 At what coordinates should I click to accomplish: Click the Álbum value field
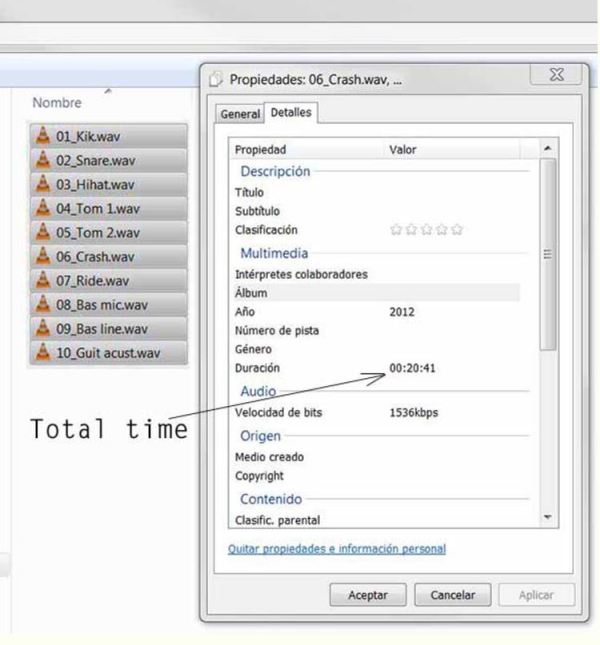coord(450,292)
